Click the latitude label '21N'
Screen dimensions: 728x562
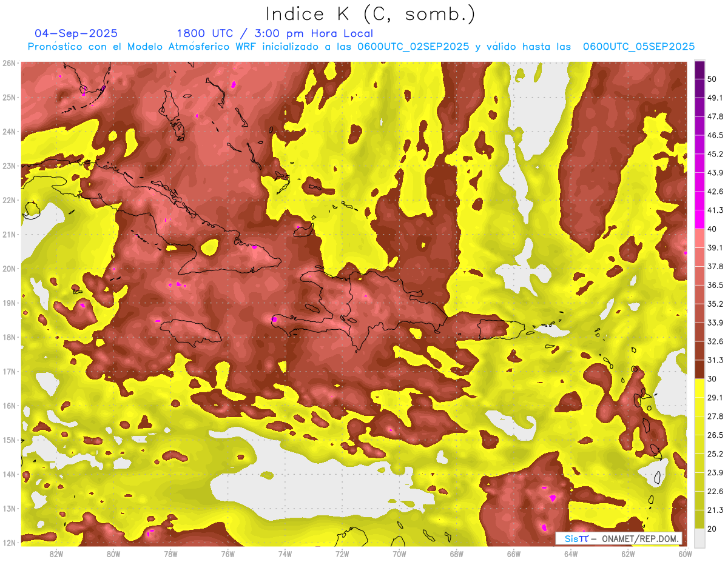click(x=9, y=235)
